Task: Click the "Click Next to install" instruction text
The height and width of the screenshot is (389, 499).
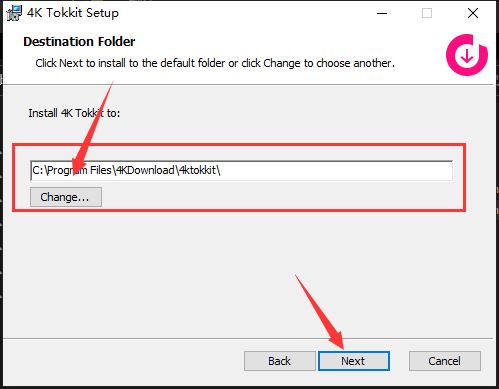Action: pyautogui.click(x=215, y=63)
